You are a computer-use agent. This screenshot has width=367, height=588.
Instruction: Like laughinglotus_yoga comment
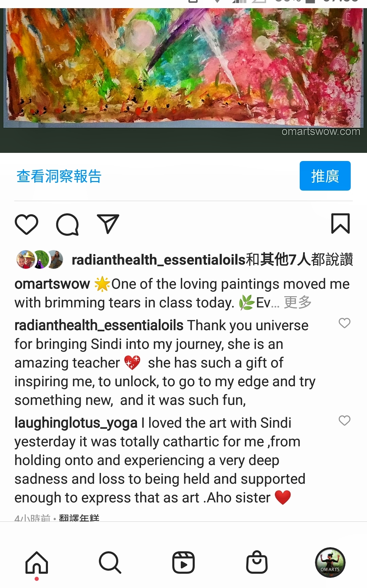pos(345,421)
